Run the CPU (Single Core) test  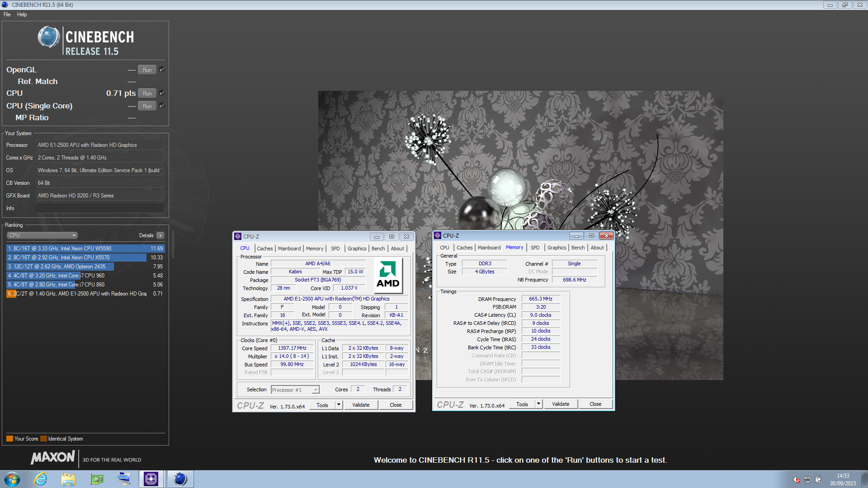(x=147, y=106)
